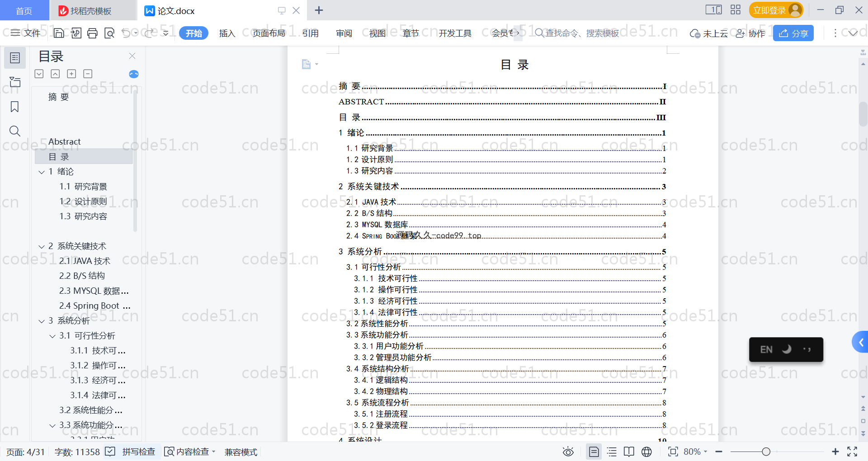Screen dimensions: 868x461
Task: Open the 开发工具 ribbon tab
Action: tap(455, 33)
